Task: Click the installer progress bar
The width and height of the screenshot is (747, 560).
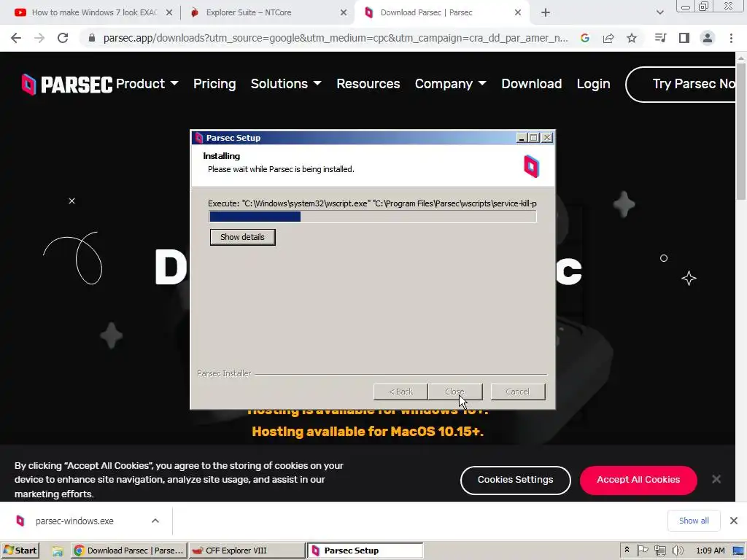Action: tap(373, 217)
